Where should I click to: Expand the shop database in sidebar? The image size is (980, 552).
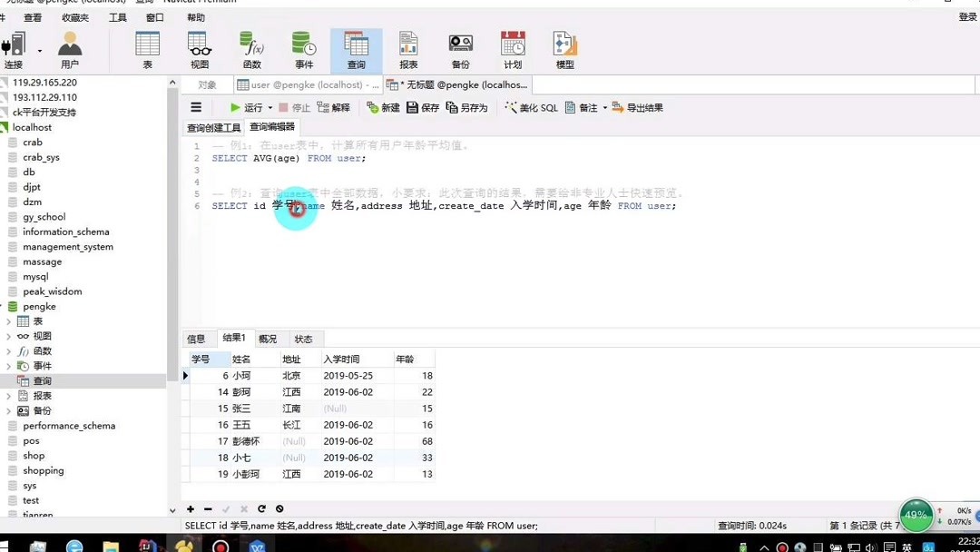[33, 455]
